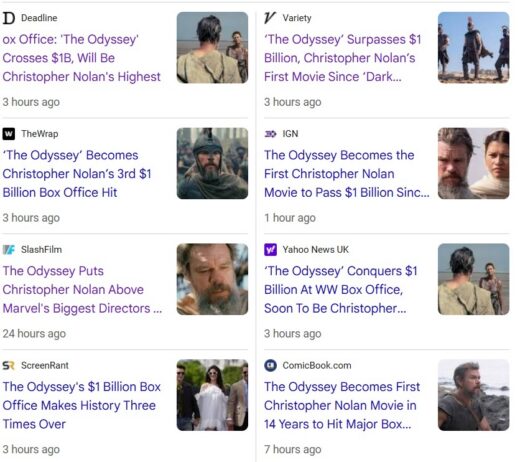Open SlashFilm headline about Marvel's Biggest Directors

click(82, 290)
